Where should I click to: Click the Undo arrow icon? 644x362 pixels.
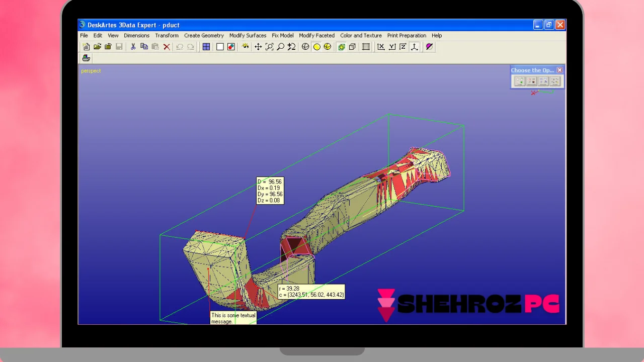(180, 47)
